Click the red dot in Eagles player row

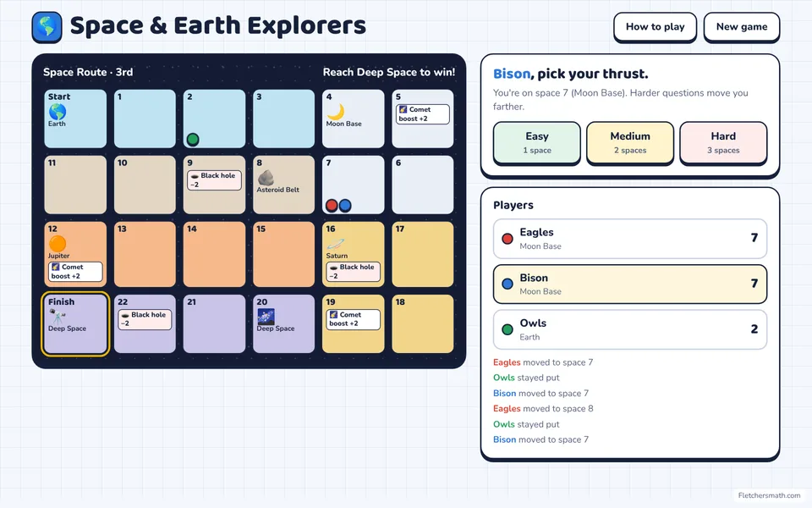(x=507, y=239)
